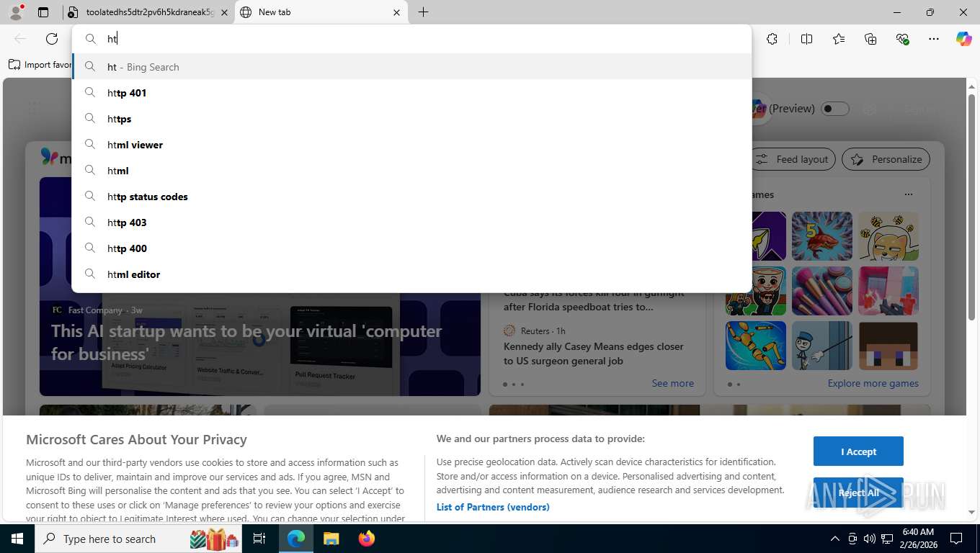Open the notifications center icon
Viewport: 980px width, 553px height.
pyautogui.click(x=956, y=539)
